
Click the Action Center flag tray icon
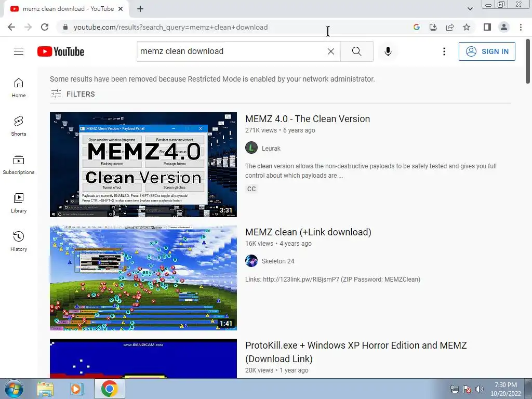coord(467,389)
